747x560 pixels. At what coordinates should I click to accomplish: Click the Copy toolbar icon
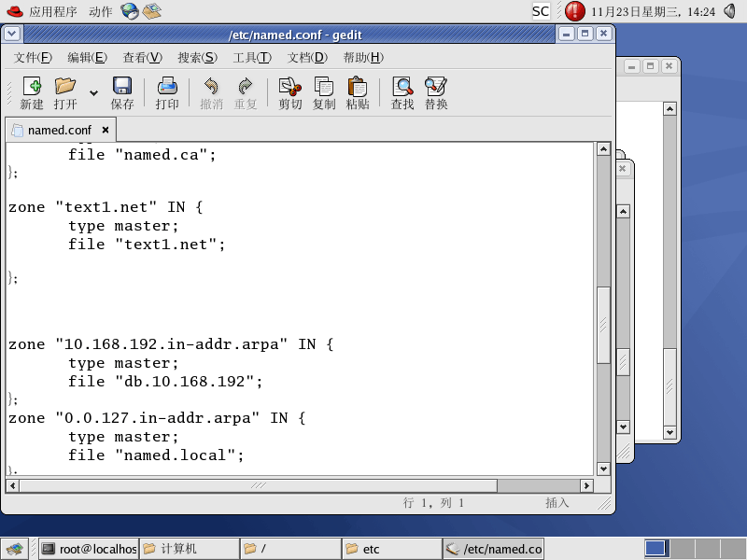click(324, 87)
